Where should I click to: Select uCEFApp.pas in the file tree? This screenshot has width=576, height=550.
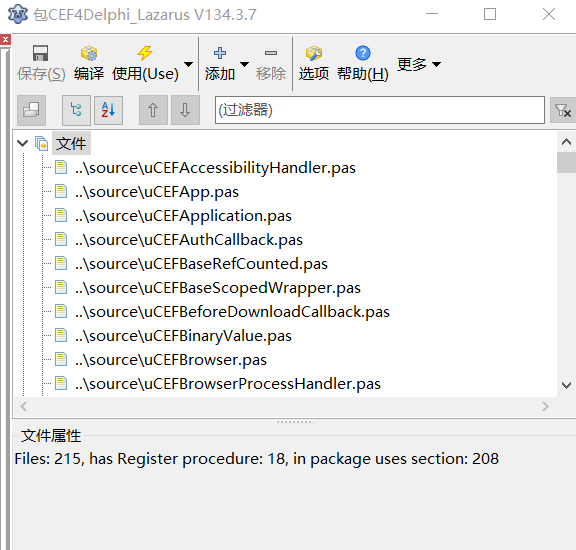(156, 192)
